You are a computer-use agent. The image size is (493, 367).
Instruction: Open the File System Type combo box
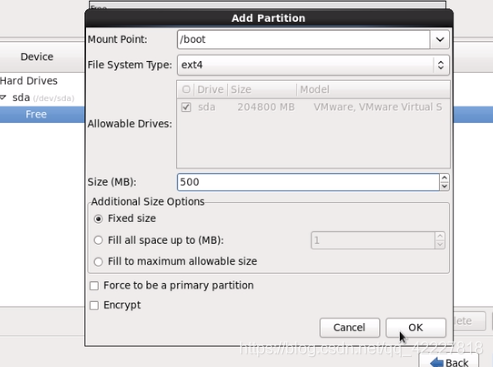tap(313, 65)
